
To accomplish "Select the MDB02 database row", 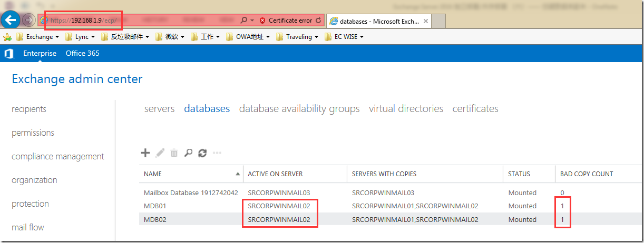I will click(391, 219).
